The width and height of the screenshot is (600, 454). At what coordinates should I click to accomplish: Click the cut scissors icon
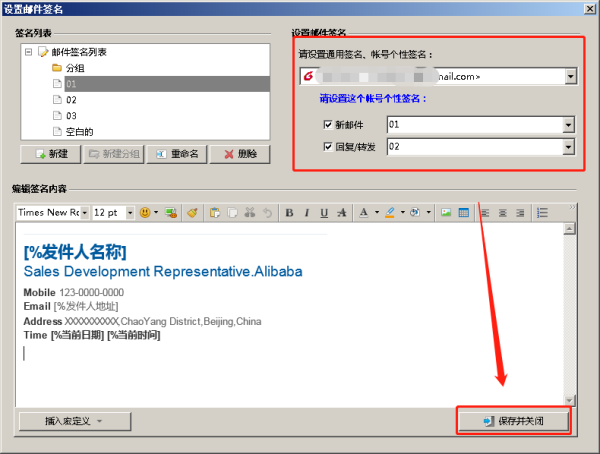coord(250,212)
